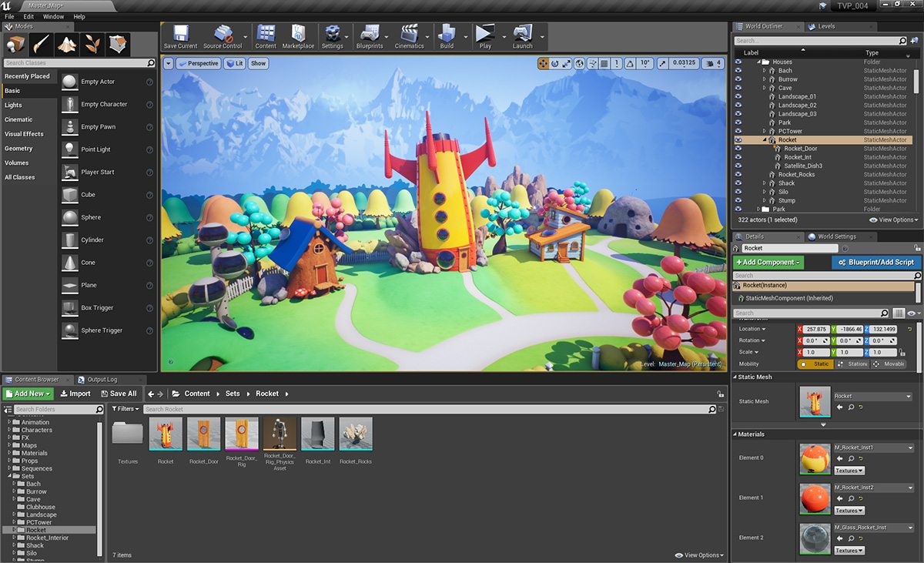Viewport: 924px width, 563px height.
Task: Click the Add Component button
Action: point(768,263)
